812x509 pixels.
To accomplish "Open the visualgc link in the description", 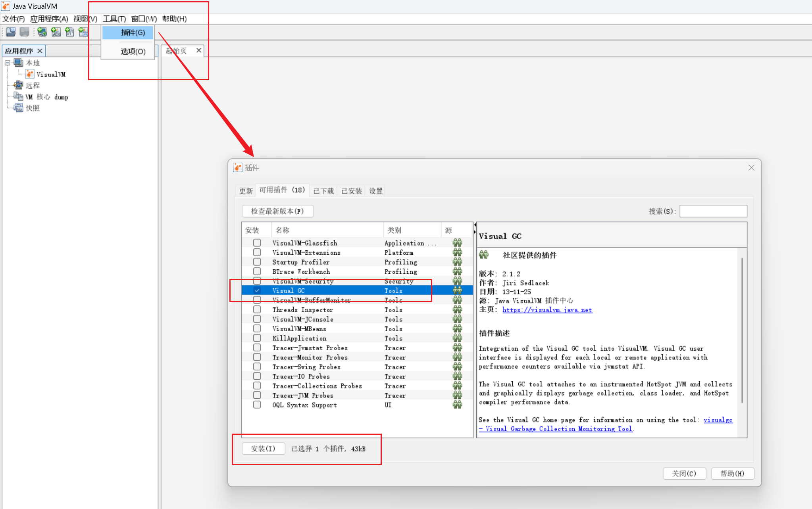I will [718, 420].
